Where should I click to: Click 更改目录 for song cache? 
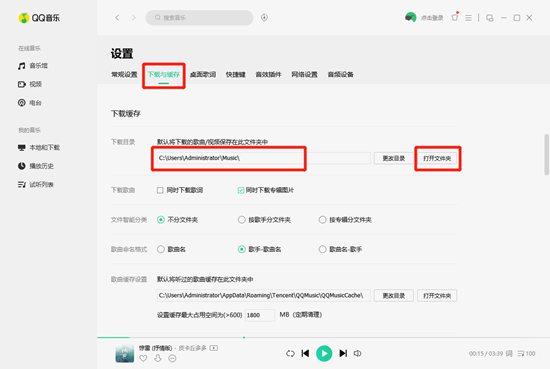(394, 295)
